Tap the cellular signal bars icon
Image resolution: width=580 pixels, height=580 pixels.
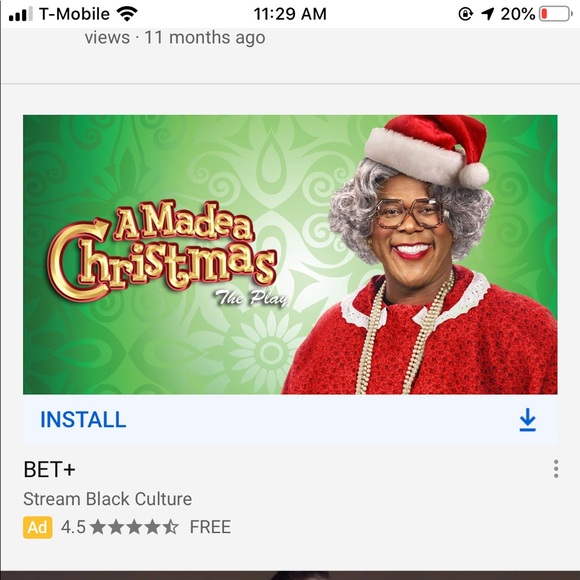coord(21,14)
